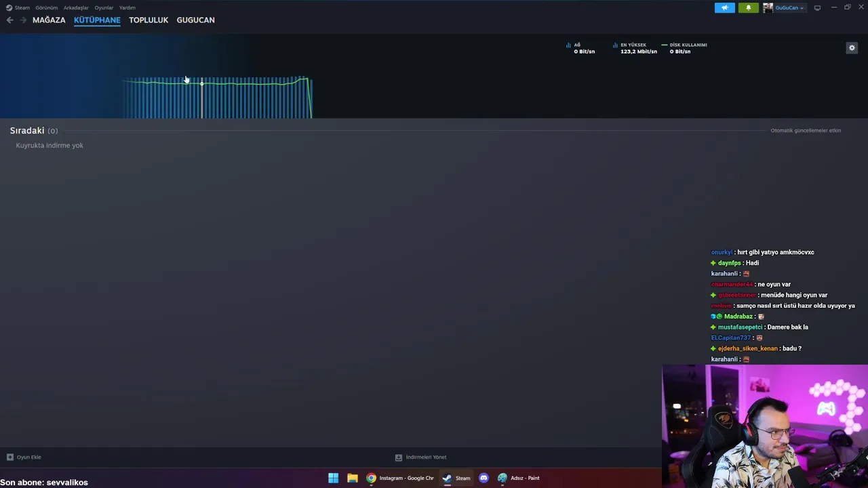
Task: Click the streamer webcam overlay
Action: [765, 426]
